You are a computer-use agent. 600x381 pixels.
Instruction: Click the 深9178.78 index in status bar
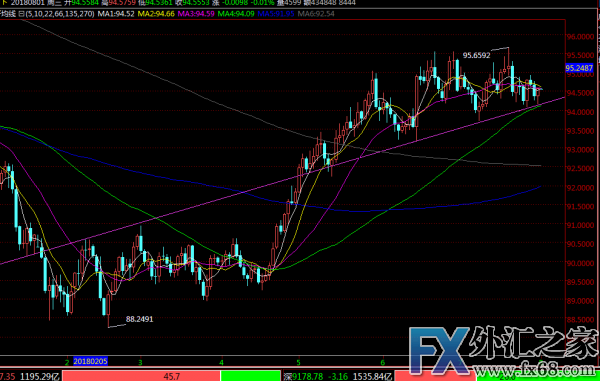coord(303,377)
